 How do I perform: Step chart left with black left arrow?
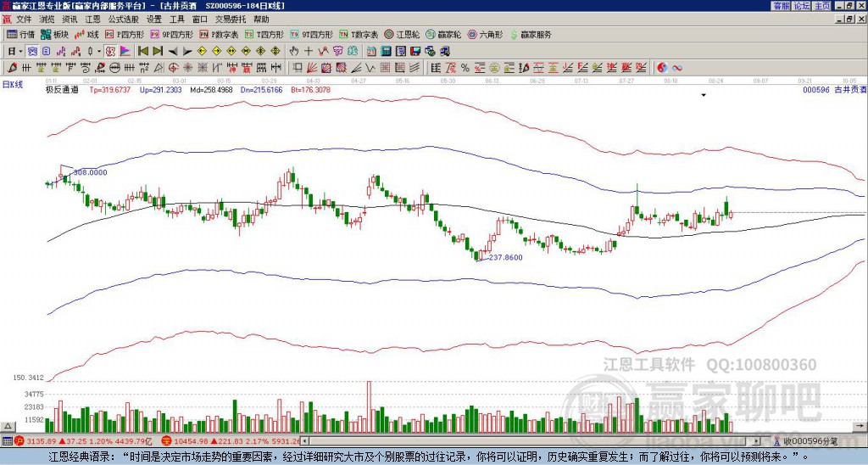(x=173, y=52)
